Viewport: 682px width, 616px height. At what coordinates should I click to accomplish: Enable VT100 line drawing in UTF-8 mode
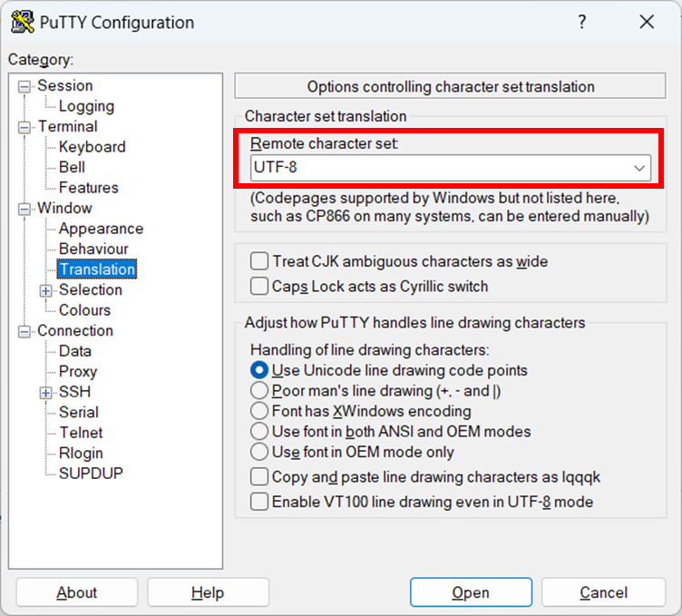pyautogui.click(x=259, y=502)
